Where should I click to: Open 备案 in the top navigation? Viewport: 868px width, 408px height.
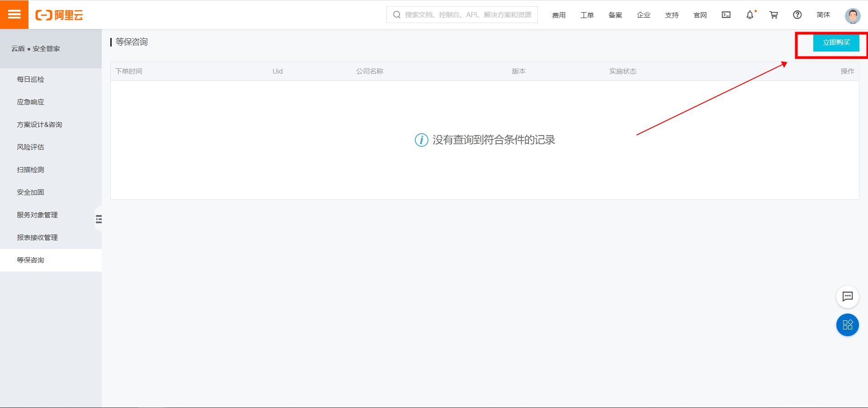tap(615, 15)
